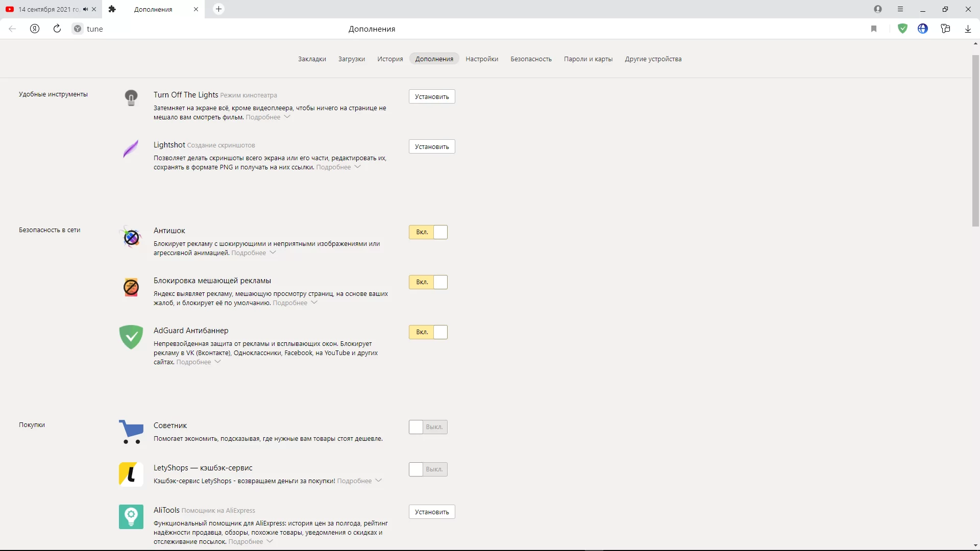The width and height of the screenshot is (980, 551).
Task: Select the Дополнения tab
Action: click(x=434, y=59)
